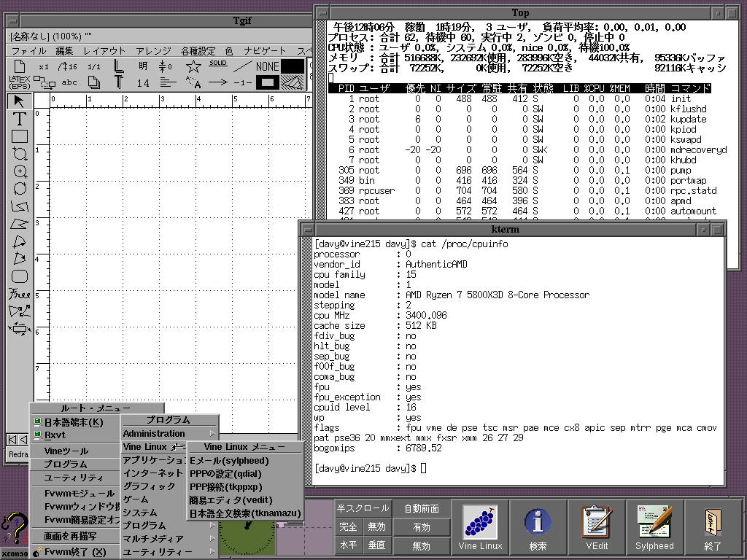Click font size 14 selector in Tgif
The image size is (747, 560).
tap(143, 83)
